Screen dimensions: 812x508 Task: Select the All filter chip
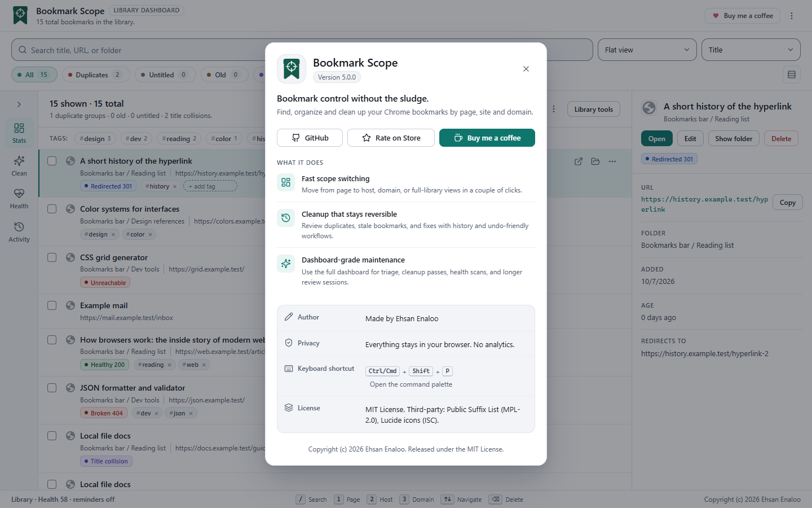(33, 75)
